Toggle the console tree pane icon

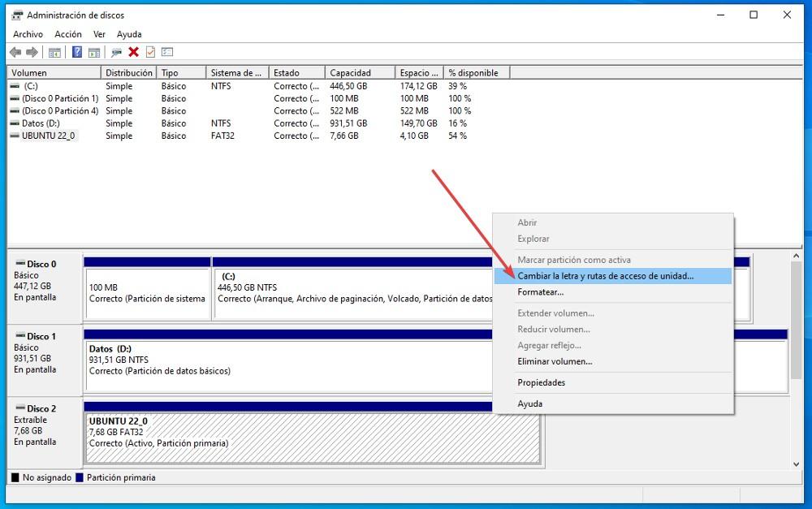[54, 52]
